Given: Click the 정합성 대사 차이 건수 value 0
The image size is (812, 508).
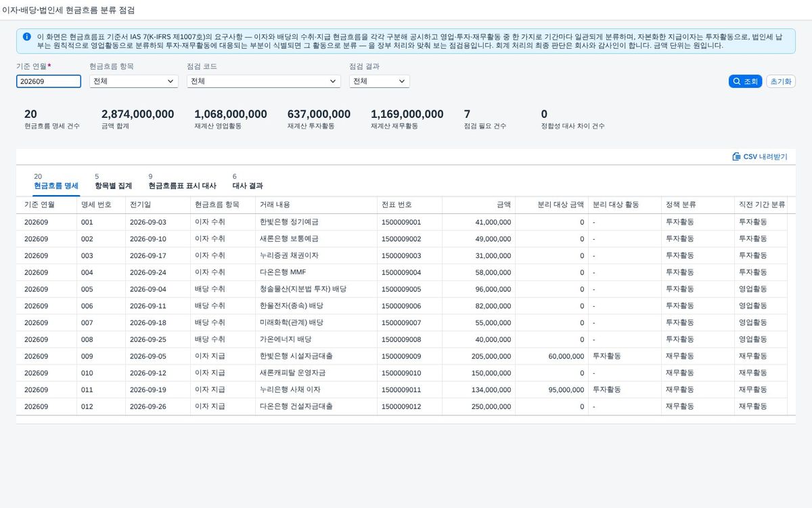Looking at the screenshot, I should [544, 114].
